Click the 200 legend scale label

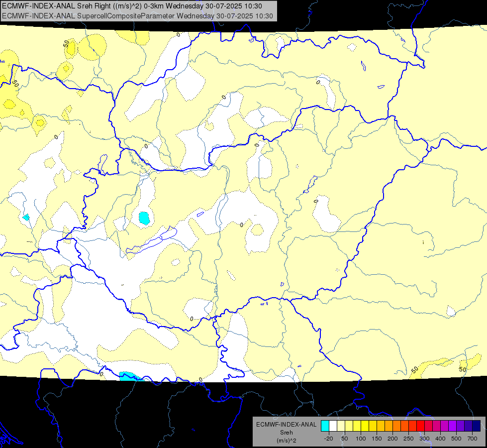392,439
